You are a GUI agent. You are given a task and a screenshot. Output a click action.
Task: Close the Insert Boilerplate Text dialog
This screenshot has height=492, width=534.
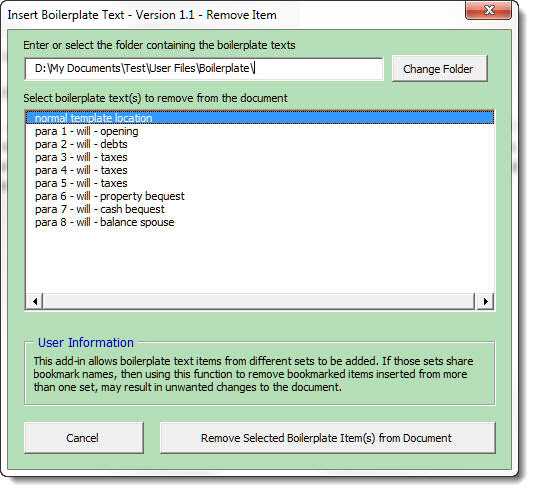click(488, 10)
